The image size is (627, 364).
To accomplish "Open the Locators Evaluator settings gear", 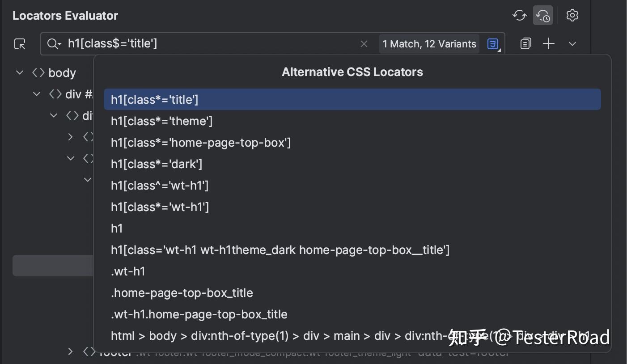I will 572,15.
